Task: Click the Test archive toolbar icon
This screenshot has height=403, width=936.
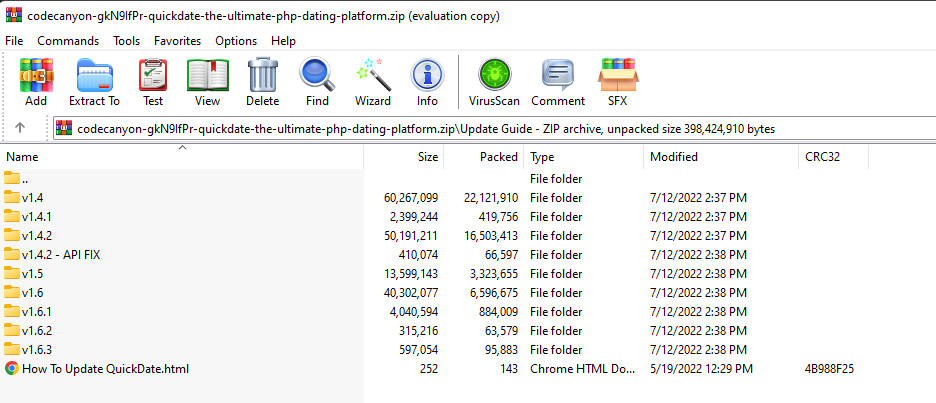Action: click(153, 75)
